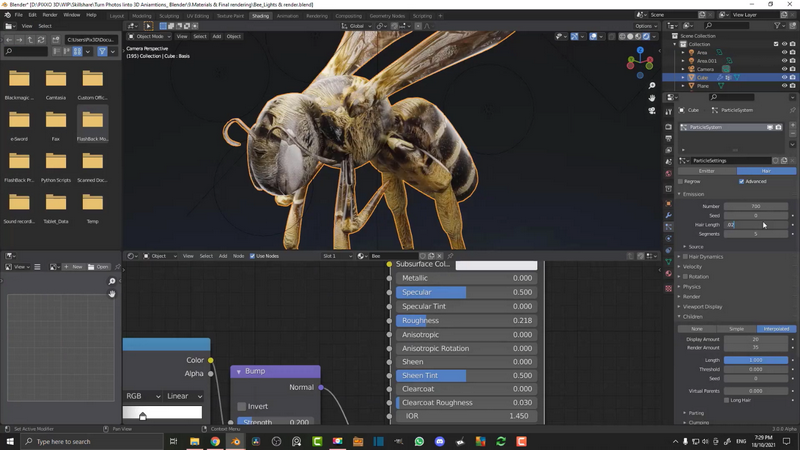The image size is (800, 450).
Task: Click the blue Z axis gizmo
Action: click(x=640, y=51)
